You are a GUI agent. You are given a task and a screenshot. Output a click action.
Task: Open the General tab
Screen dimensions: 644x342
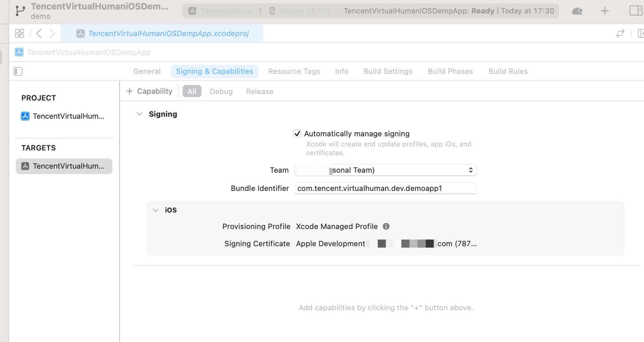click(147, 72)
